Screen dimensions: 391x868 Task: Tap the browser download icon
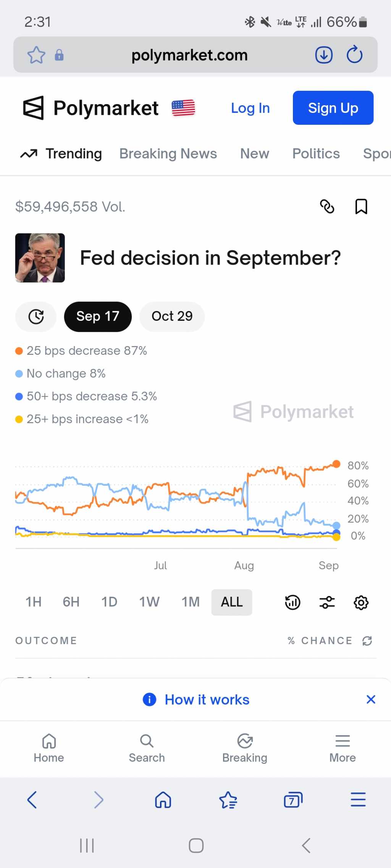point(324,55)
